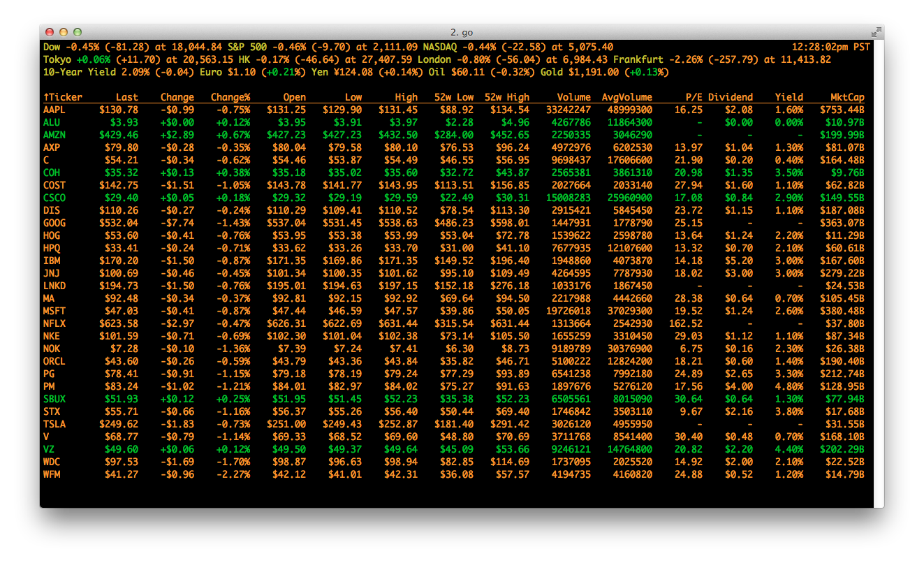Image resolution: width=924 pixels, height=563 pixels.
Task: Click AMZN's market cap $199.99B
Action: click(x=842, y=135)
